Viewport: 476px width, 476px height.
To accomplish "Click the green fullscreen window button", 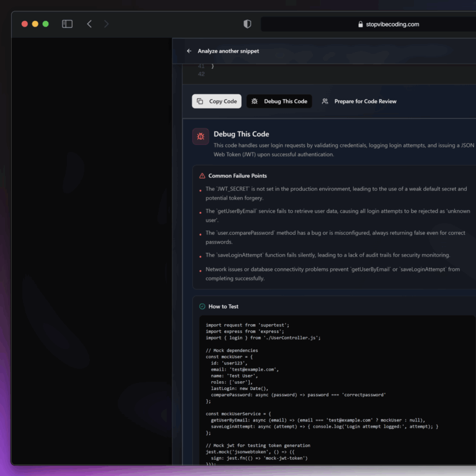I will (45, 24).
